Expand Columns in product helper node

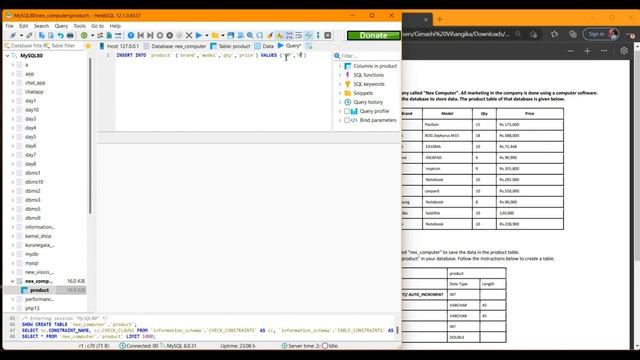coord(340,66)
